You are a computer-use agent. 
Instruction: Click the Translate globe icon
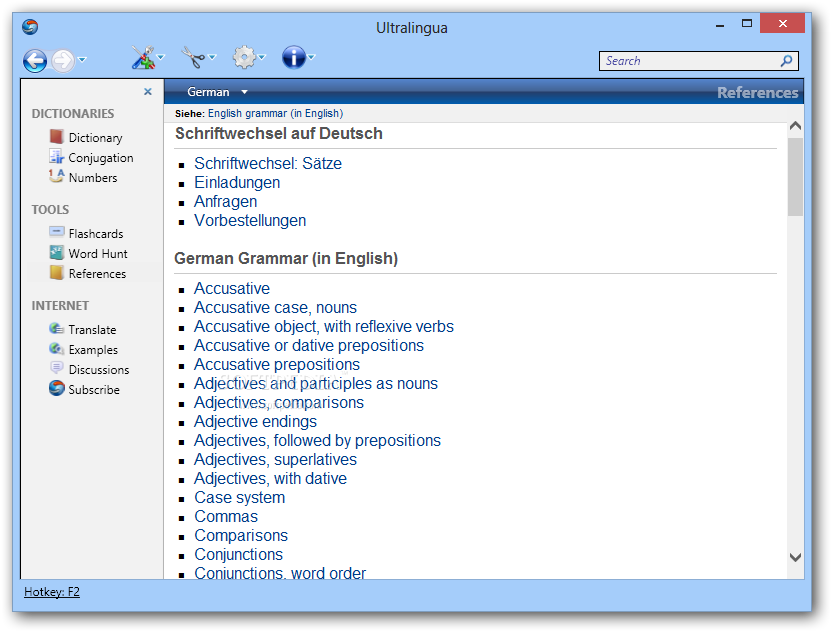56,328
